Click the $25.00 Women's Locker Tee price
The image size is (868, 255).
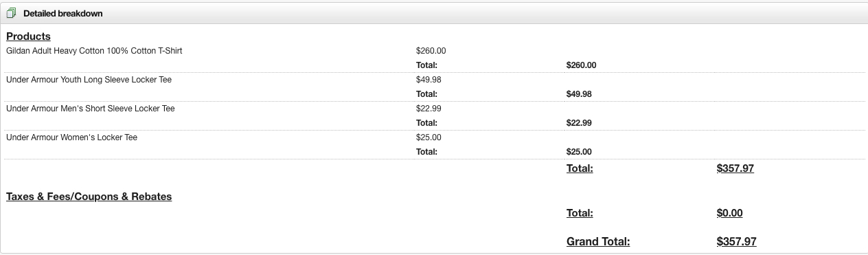pos(429,137)
